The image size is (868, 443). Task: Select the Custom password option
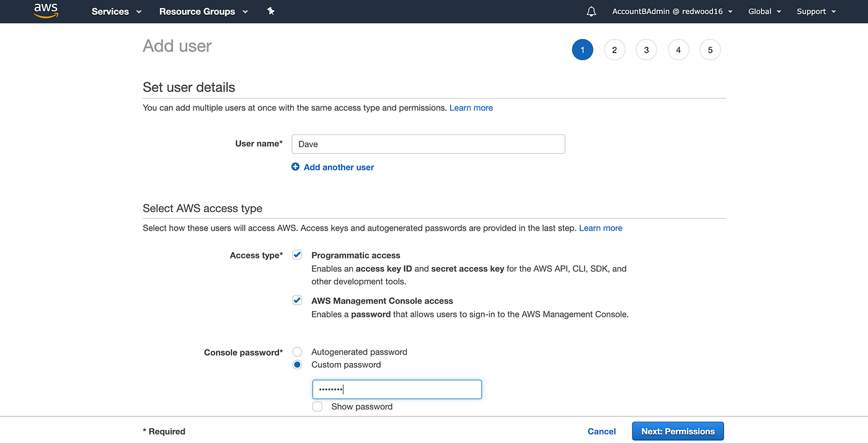click(297, 364)
